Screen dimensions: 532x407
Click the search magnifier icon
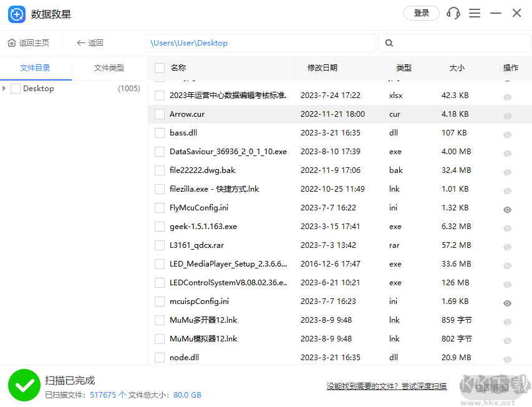click(388, 42)
